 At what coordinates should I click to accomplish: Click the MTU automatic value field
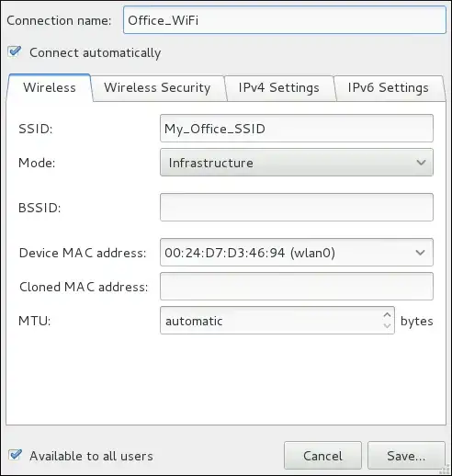tap(271, 321)
